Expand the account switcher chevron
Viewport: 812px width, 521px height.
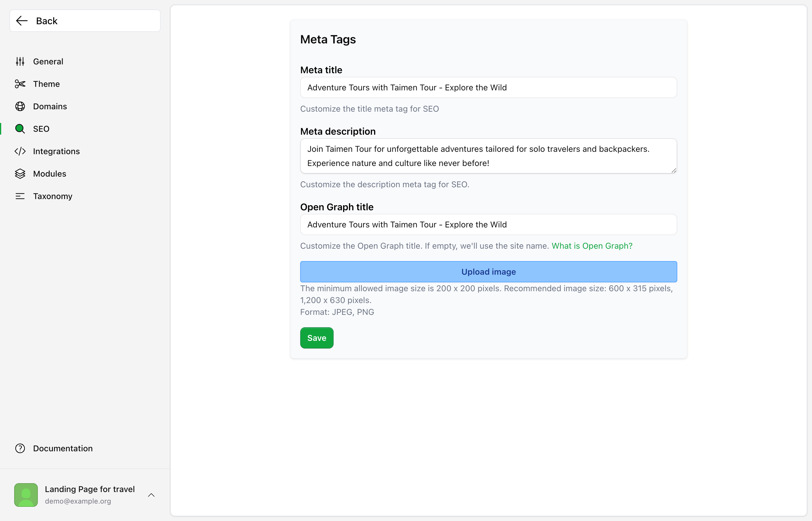[x=151, y=495]
